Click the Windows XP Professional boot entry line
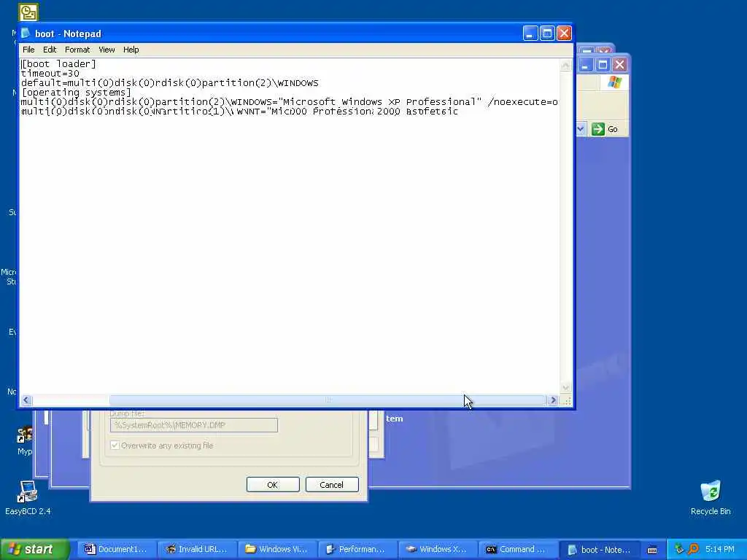This screenshot has height=560, width=747. click(289, 102)
